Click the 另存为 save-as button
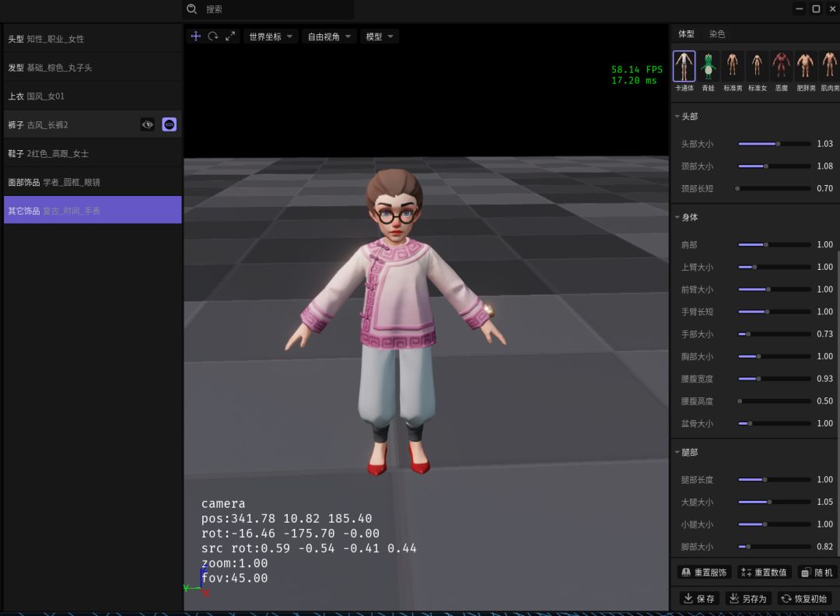 747,599
